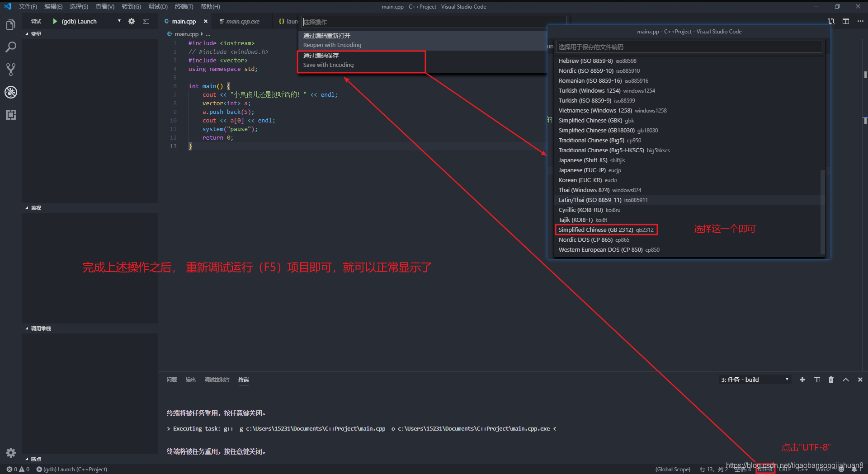Screen dimensions: 868x474
Task: Click (Global Scope) in status bar
Action: (x=673, y=469)
